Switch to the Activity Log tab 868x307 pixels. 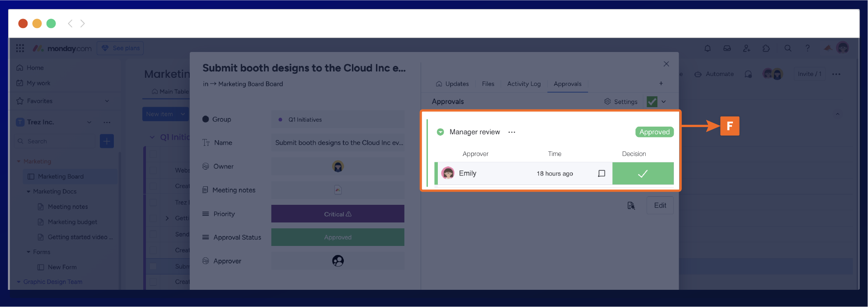[x=524, y=84]
